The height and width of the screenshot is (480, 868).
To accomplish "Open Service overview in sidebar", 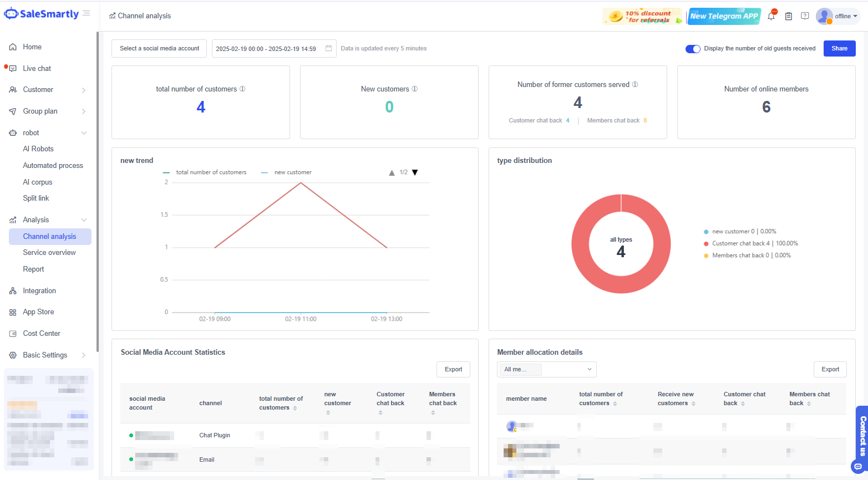I will pos(49,253).
